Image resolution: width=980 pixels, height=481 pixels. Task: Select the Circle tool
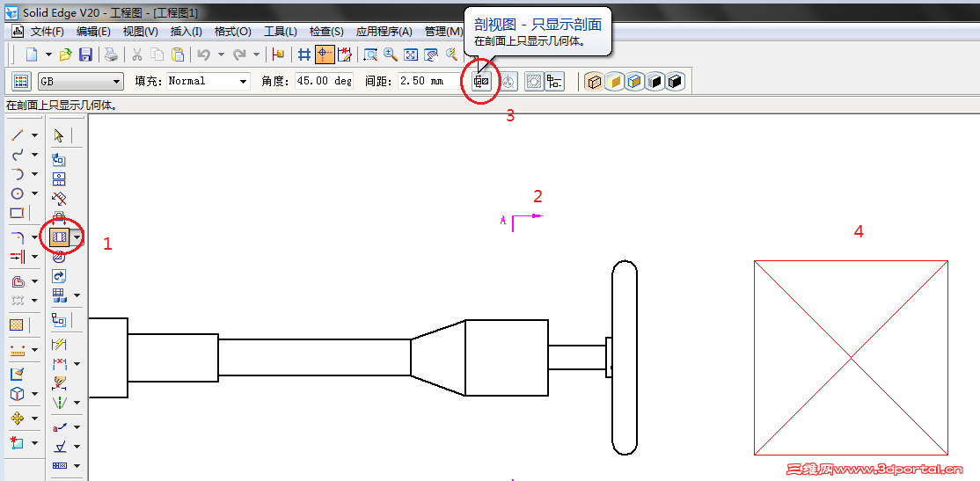[18, 193]
